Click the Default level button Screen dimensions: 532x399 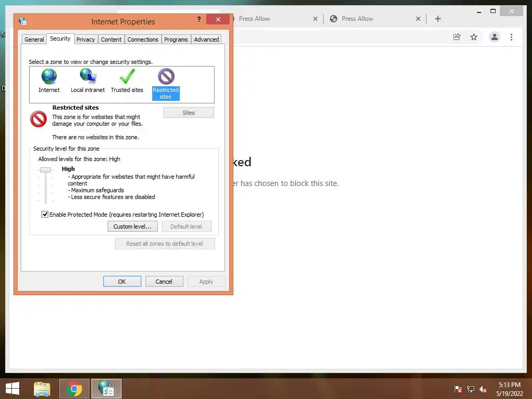pos(187,227)
